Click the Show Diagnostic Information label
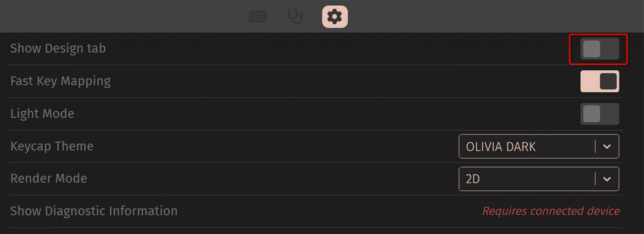This screenshot has width=644, height=234. coord(94,211)
